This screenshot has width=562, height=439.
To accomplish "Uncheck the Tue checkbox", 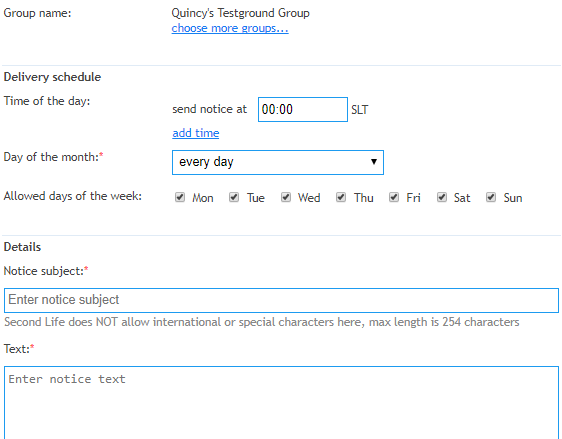I will pos(234,197).
